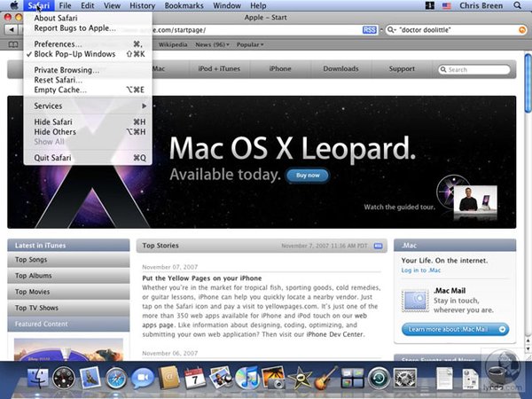Image resolution: width=532 pixels, height=399 pixels.
Task: Select Private Browsing menu item
Action: coord(88,70)
